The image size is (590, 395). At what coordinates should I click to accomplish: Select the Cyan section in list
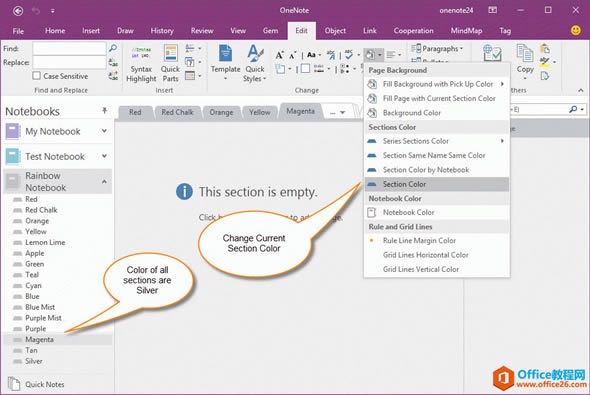point(33,286)
